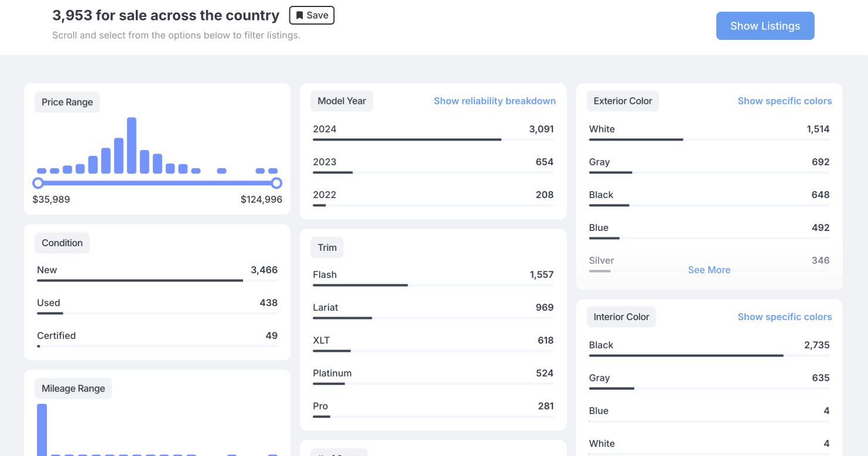Open listings with Show Listings button

(765, 26)
